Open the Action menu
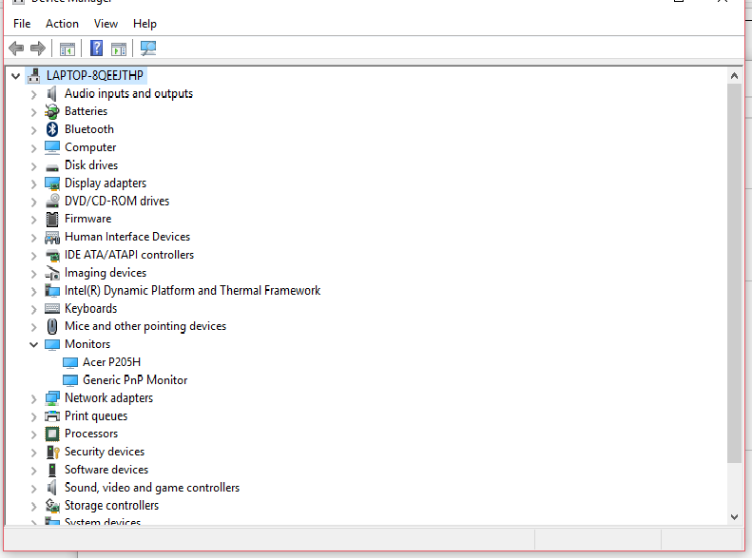 tap(62, 24)
